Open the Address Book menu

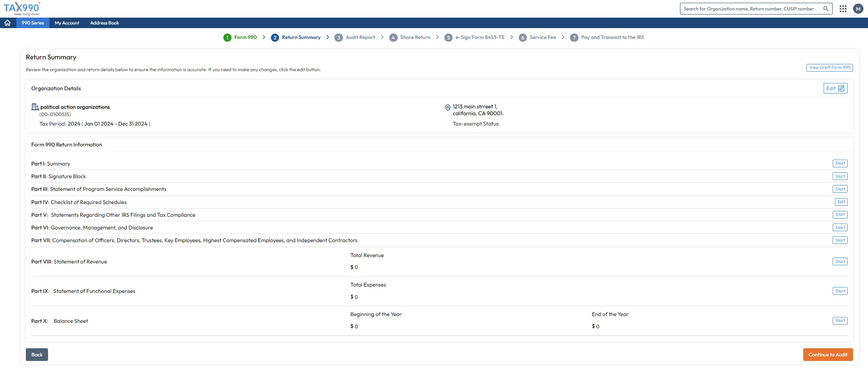(105, 23)
